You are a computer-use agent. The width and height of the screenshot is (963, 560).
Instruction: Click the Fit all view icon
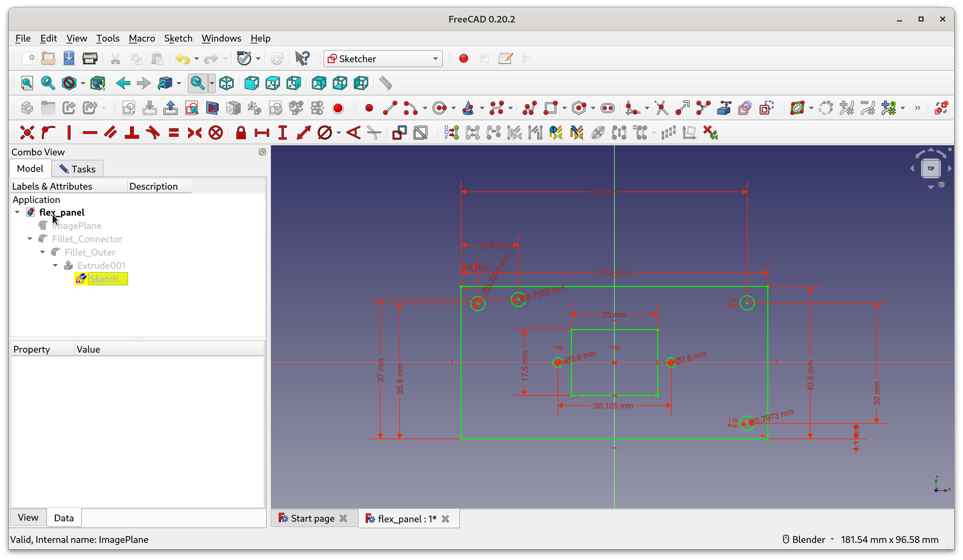[27, 83]
